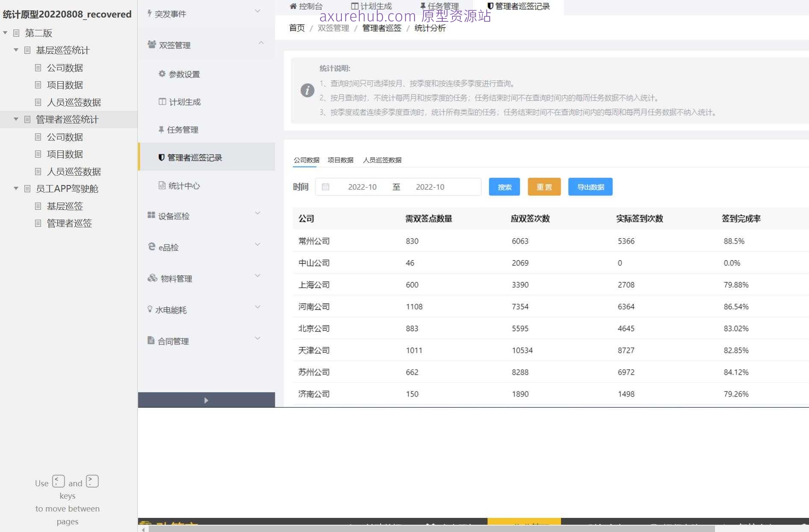Expand the 突发事件 menu chevron
This screenshot has height=532, width=809.
point(258,11)
